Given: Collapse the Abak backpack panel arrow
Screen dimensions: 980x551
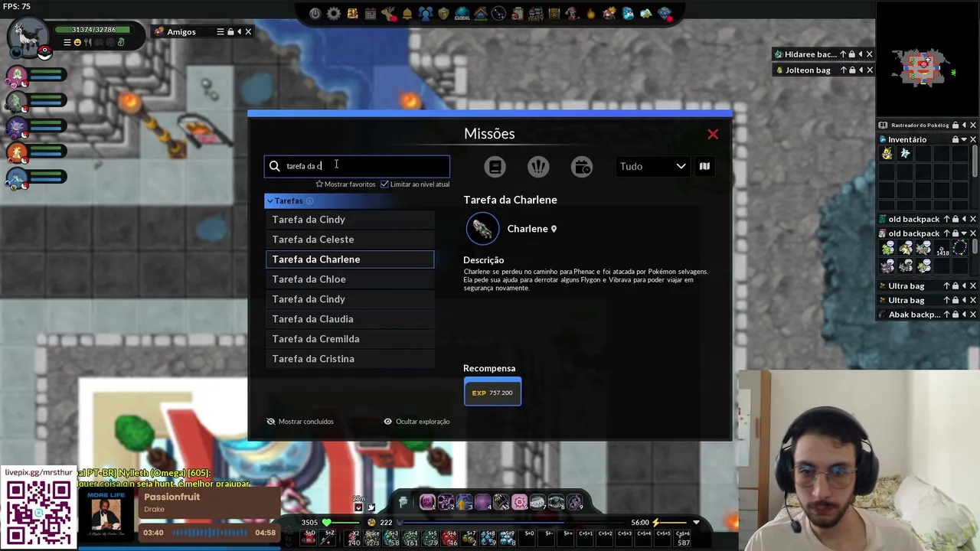Looking at the screenshot, I should [x=964, y=315].
